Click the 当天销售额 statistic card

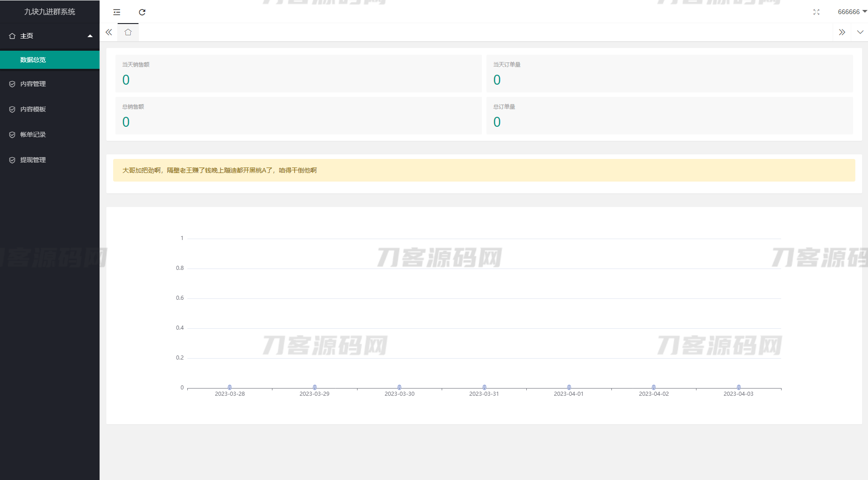point(298,73)
